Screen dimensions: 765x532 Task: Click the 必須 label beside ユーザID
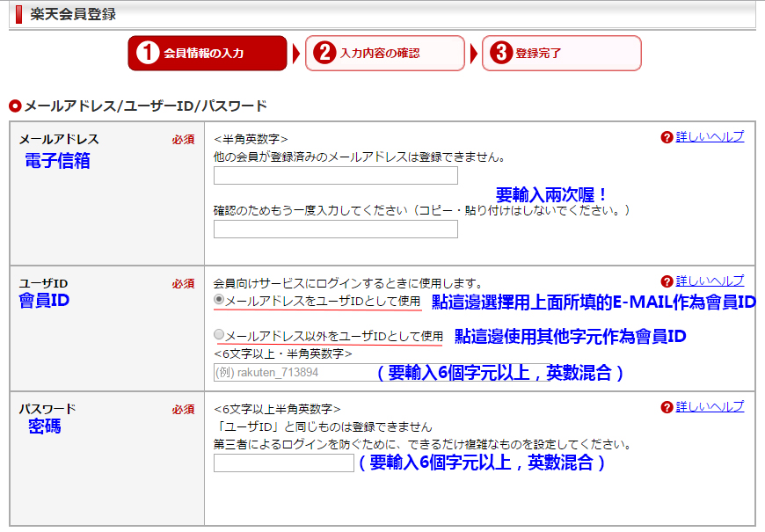184,284
